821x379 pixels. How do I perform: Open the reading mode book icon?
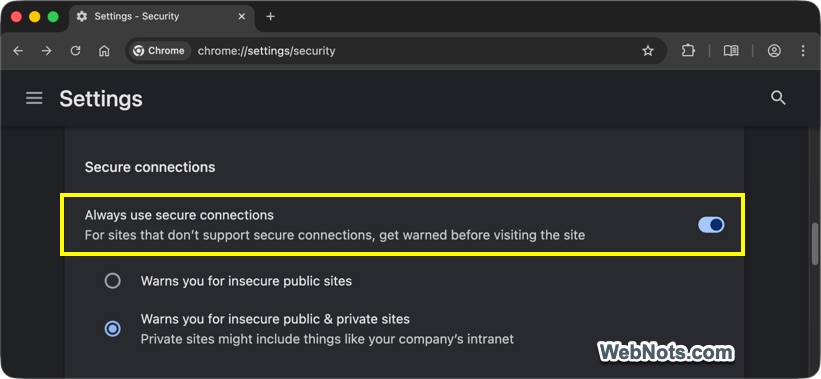click(x=731, y=51)
